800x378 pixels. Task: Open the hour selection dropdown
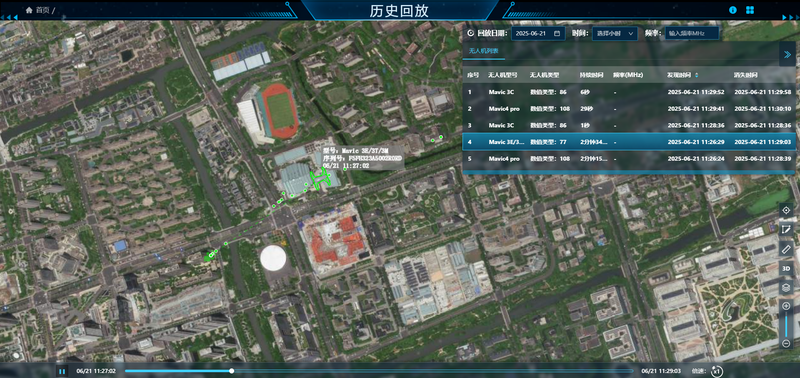[614, 33]
